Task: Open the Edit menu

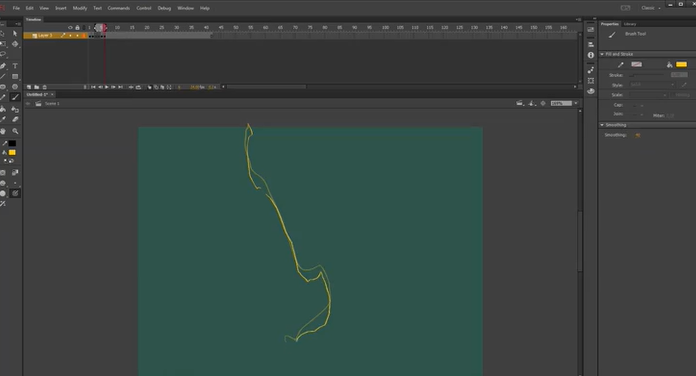Action: 29,8
